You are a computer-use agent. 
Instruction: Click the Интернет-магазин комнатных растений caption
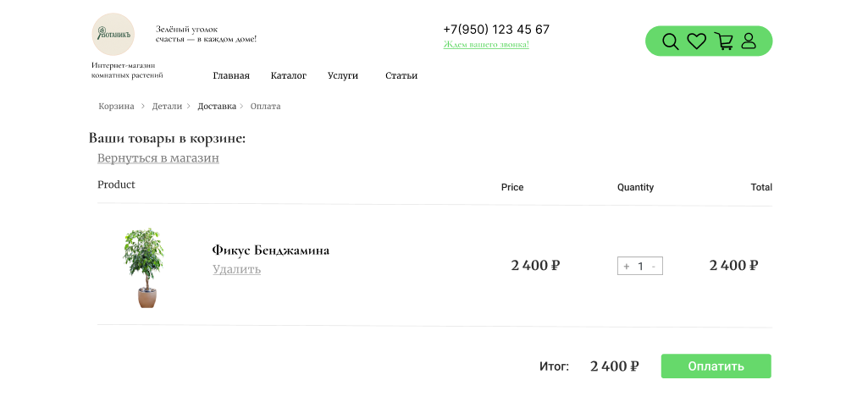(127, 70)
